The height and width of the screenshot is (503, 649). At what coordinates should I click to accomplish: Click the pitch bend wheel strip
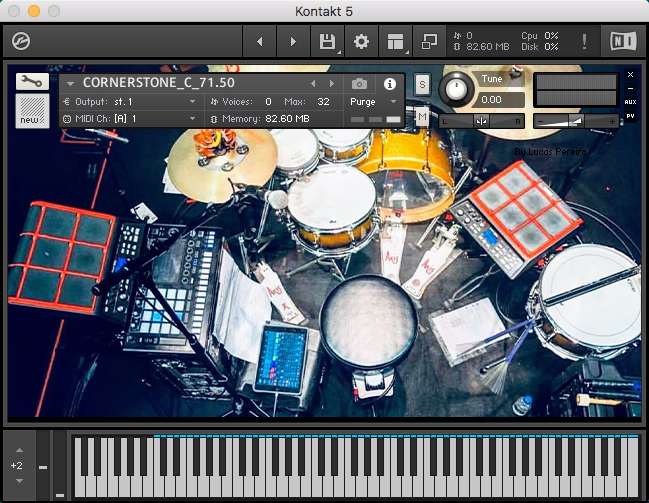[43, 465]
